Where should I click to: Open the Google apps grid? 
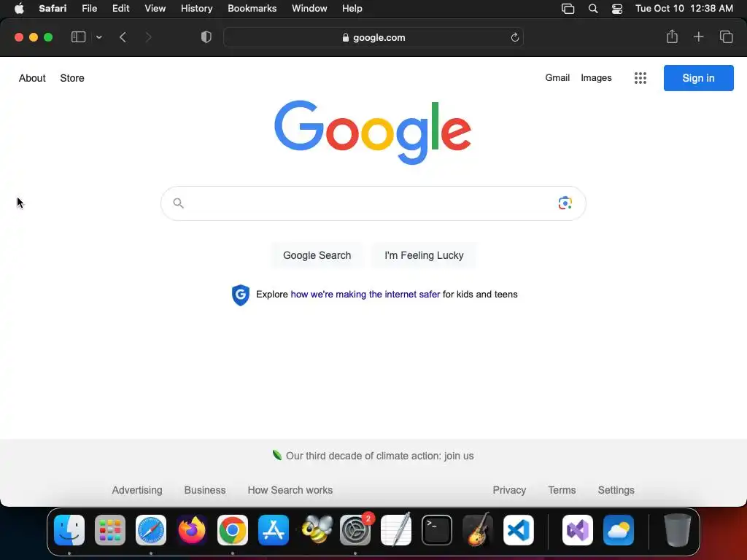pyautogui.click(x=640, y=78)
